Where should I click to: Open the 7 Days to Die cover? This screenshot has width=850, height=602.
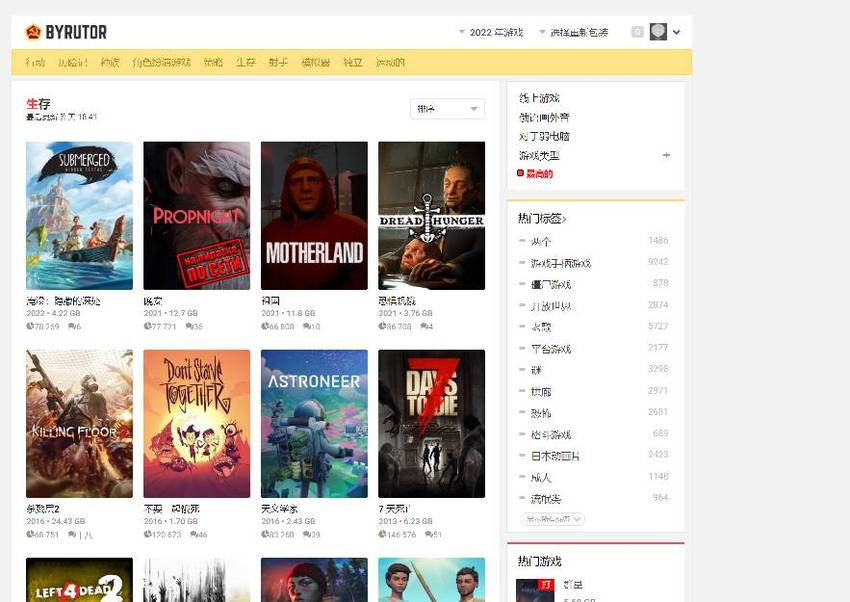tap(432, 424)
